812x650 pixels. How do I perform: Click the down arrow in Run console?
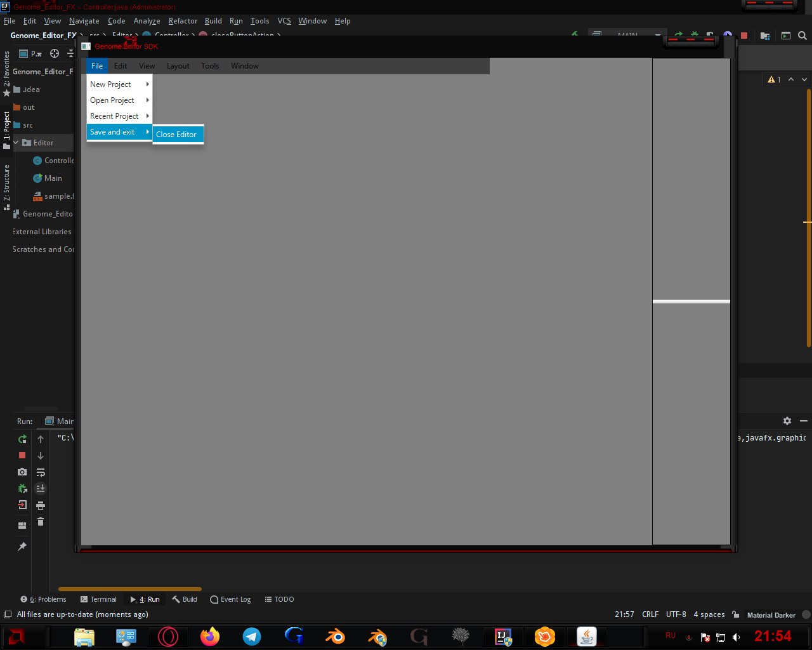click(41, 456)
